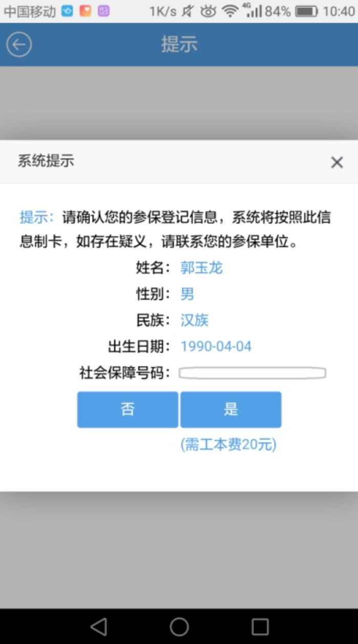358x644 pixels.
Task: Tap the 4G signal strength icon
Action: point(251,10)
